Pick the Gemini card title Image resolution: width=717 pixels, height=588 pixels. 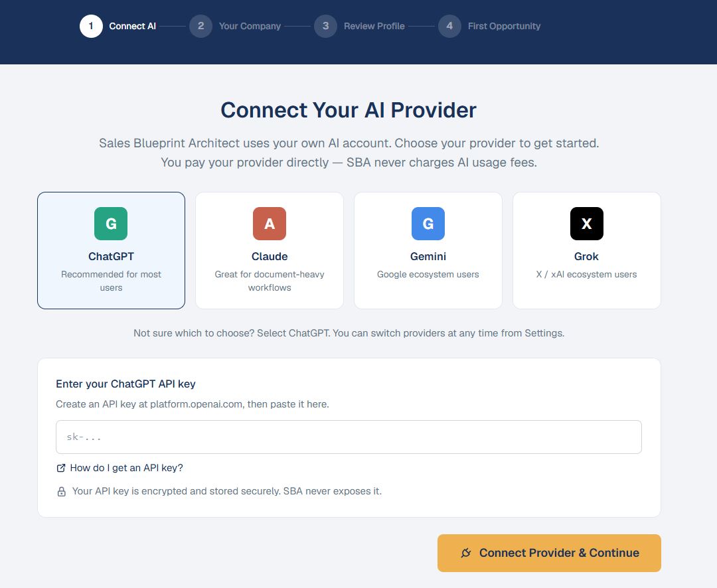pyautogui.click(x=428, y=257)
